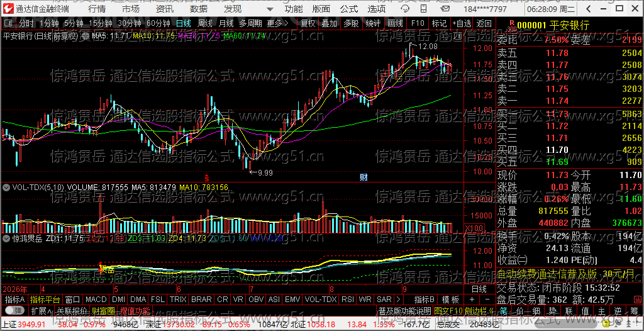The width and height of the screenshot is (644, 331).
Task: Click the 统计 button
Action: [x=374, y=23]
